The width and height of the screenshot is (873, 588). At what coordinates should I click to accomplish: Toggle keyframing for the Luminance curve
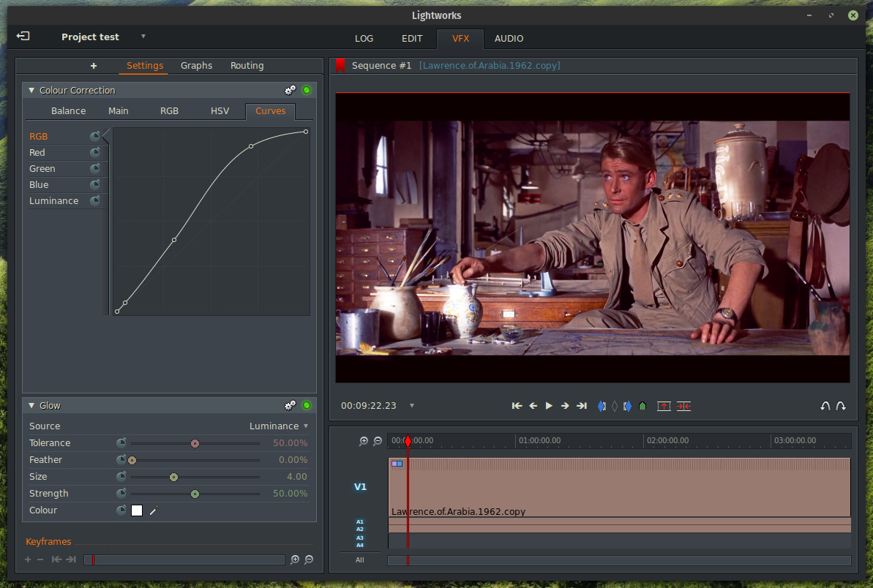pyautogui.click(x=95, y=201)
